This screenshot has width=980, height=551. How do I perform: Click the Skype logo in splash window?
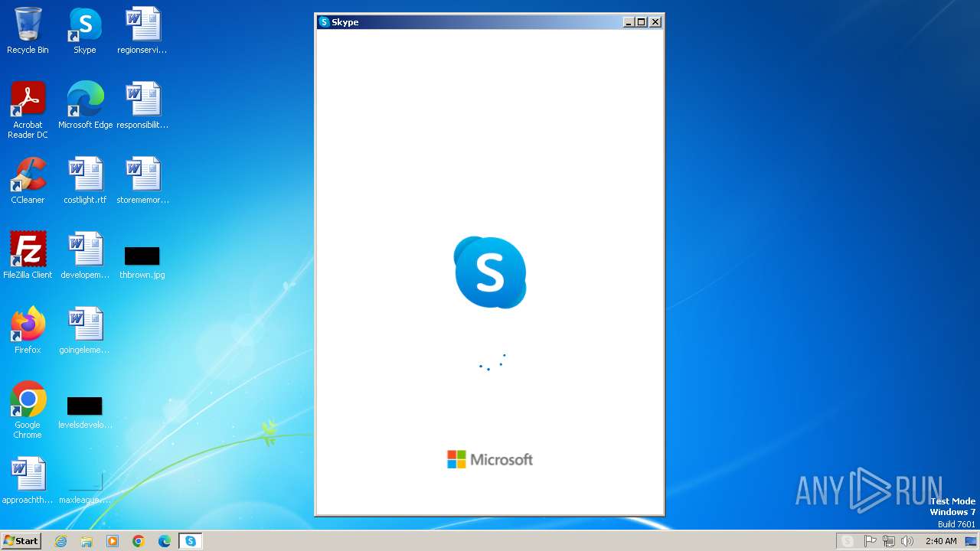pyautogui.click(x=490, y=272)
